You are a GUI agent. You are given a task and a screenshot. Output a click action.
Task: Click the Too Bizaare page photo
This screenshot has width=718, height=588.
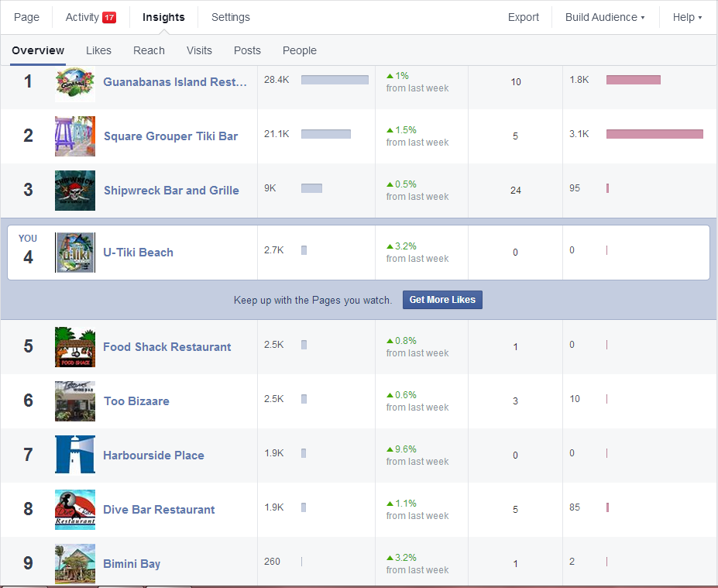click(x=75, y=401)
